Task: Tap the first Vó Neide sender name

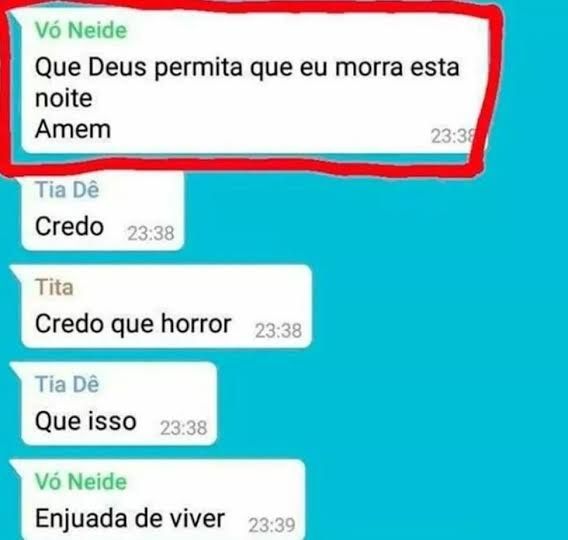Action: click(81, 30)
